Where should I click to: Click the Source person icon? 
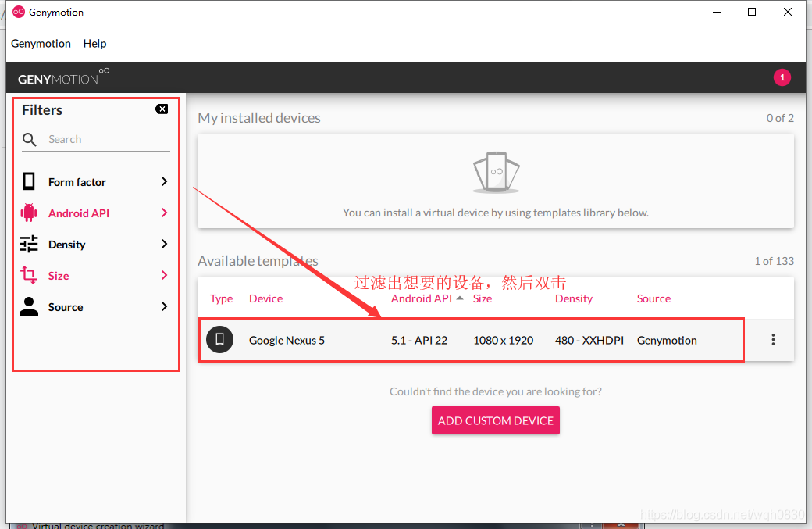[x=29, y=306]
